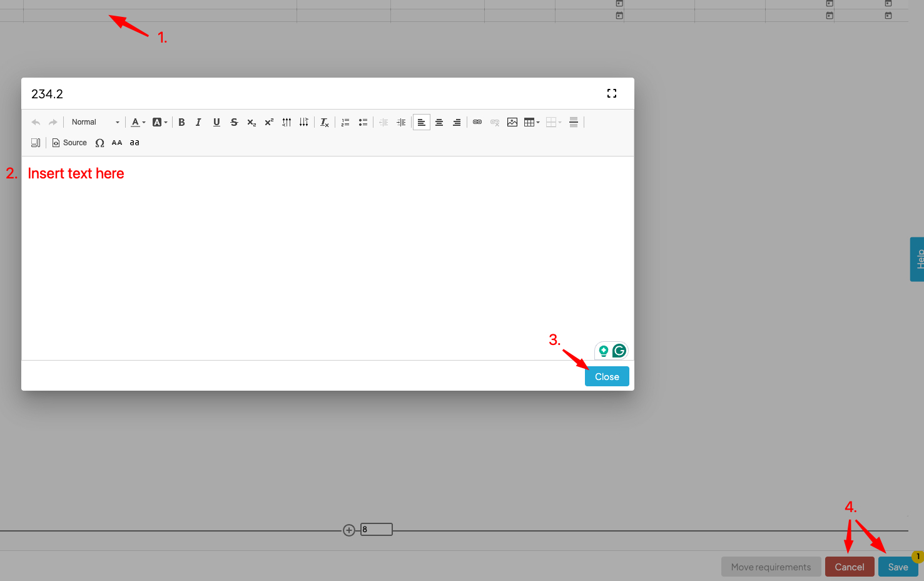The width and height of the screenshot is (924, 581).
Task: Click the Source view button
Action: 69,143
